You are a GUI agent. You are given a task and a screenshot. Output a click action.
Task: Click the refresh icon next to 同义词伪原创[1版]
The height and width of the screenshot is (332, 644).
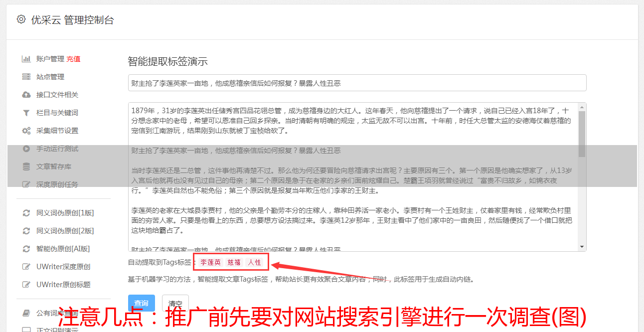pos(26,213)
